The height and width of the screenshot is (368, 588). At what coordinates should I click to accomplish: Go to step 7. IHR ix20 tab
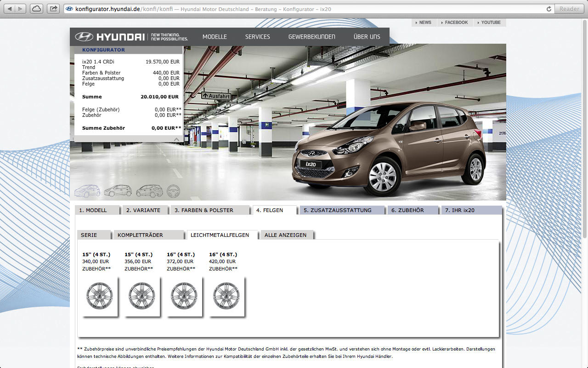click(471, 210)
